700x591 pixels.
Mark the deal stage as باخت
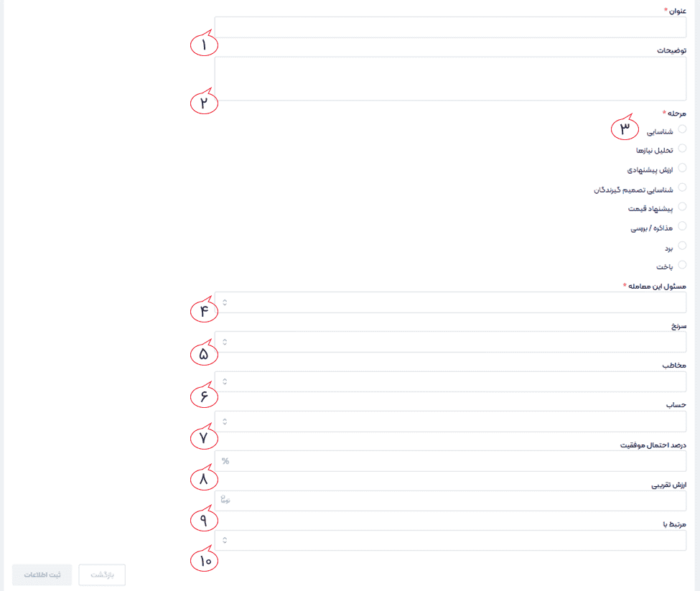click(682, 265)
